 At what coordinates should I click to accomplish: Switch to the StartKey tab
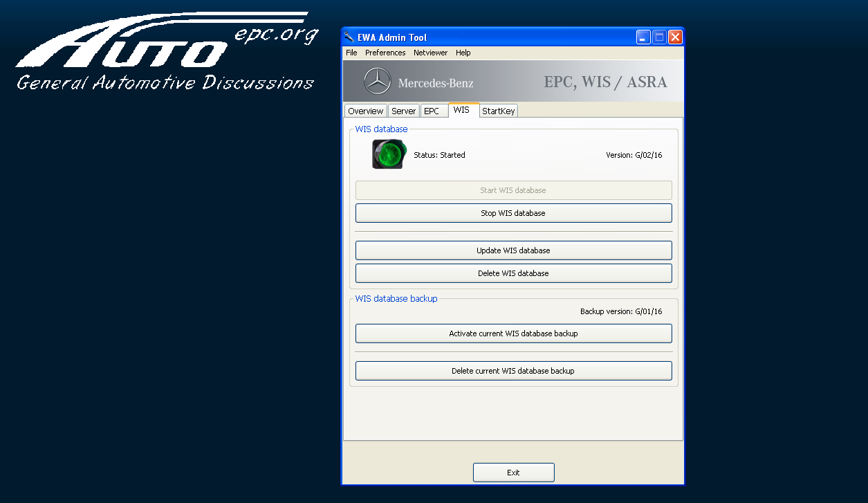499,111
